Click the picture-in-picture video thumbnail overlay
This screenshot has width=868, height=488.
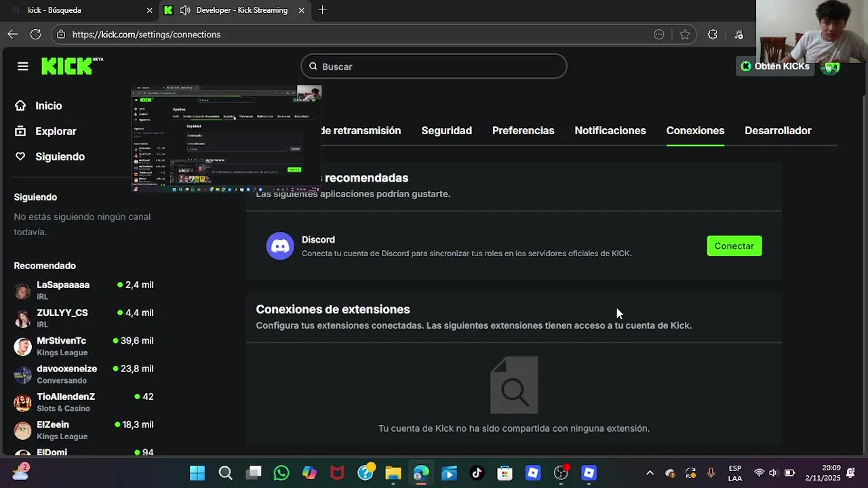(226, 139)
